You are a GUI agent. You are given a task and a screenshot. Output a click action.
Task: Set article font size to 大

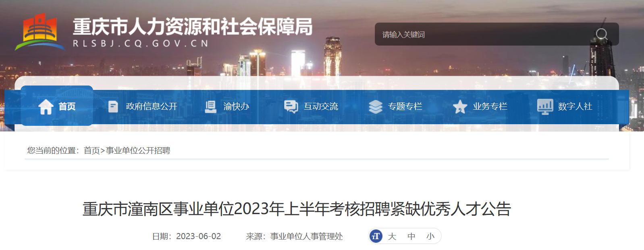[392, 236]
